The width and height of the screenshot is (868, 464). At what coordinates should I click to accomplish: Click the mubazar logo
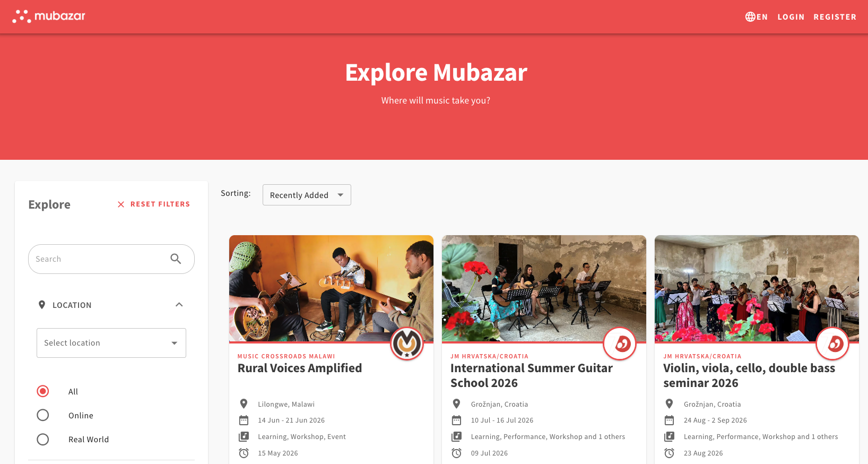(49, 16)
